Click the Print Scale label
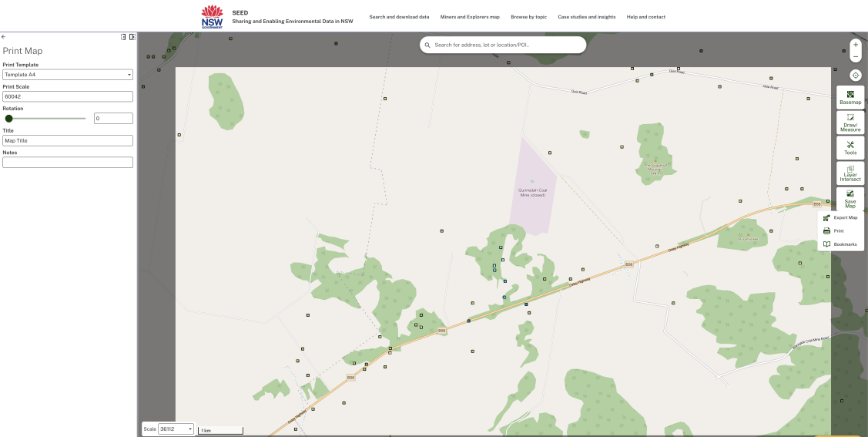This screenshot has width=868, height=437. click(x=16, y=87)
